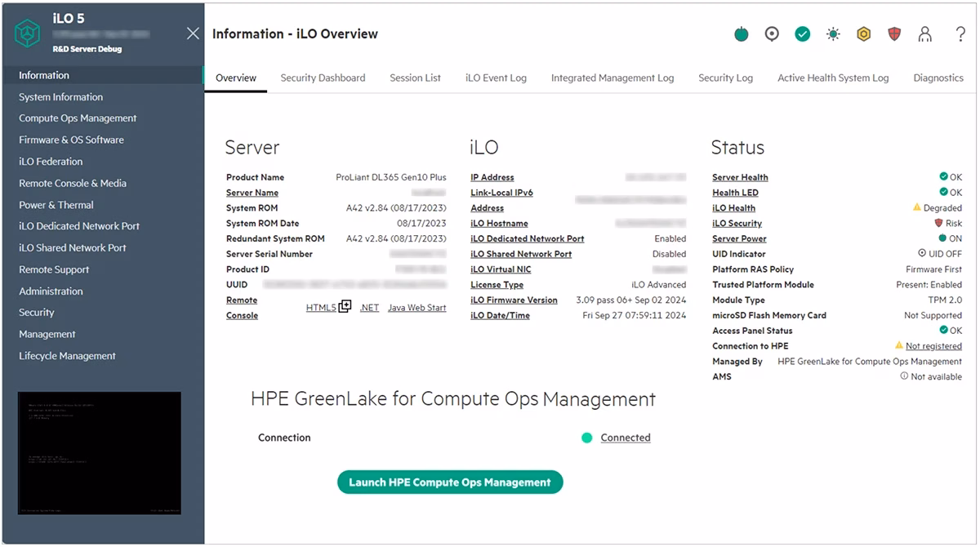Follow the Connected status link
Viewport: 980px width, 547px height.
pos(626,438)
